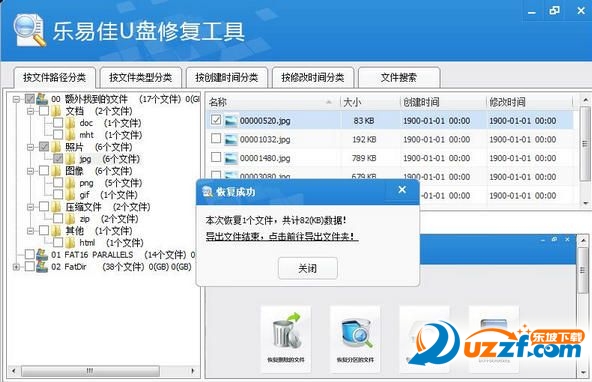This screenshot has width=592, height=382.
Task: Check the 02 FatDir checkbox
Action: coord(30,266)
